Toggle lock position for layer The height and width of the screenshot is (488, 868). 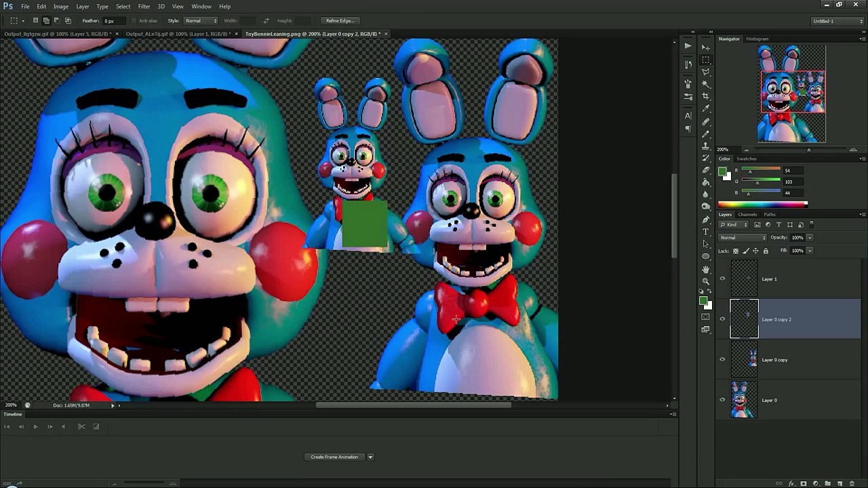(x=755, y=251)
